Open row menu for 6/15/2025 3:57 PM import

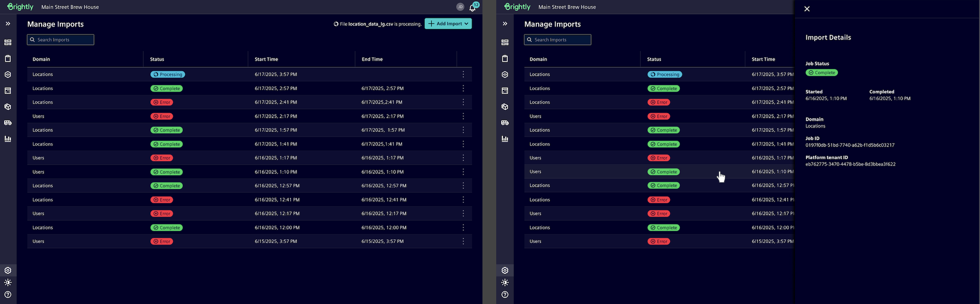463,242
